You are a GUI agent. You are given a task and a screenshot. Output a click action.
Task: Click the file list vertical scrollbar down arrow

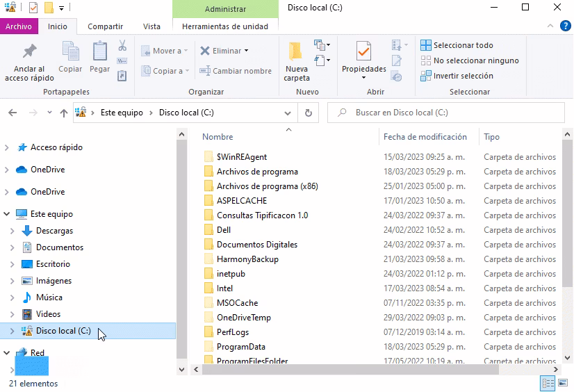[x=568, y=358]
